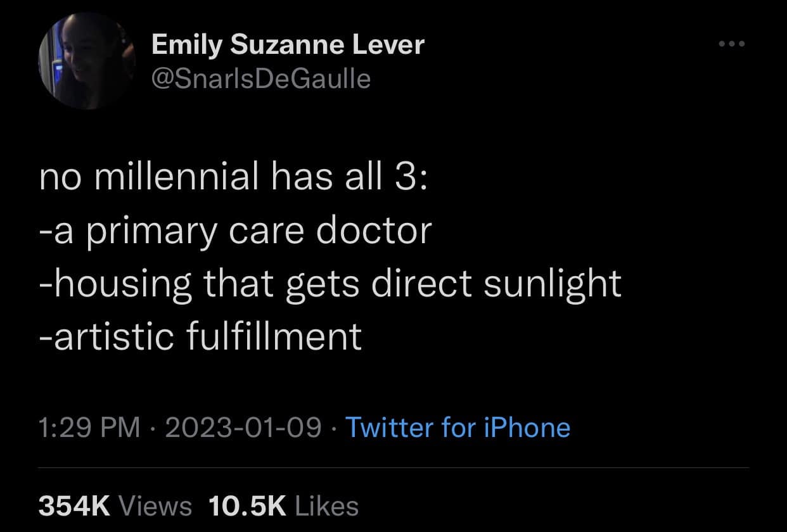The image size is (787, 532).
Task: Click the 10.5K like count number
Action: (x=247, y=505)
